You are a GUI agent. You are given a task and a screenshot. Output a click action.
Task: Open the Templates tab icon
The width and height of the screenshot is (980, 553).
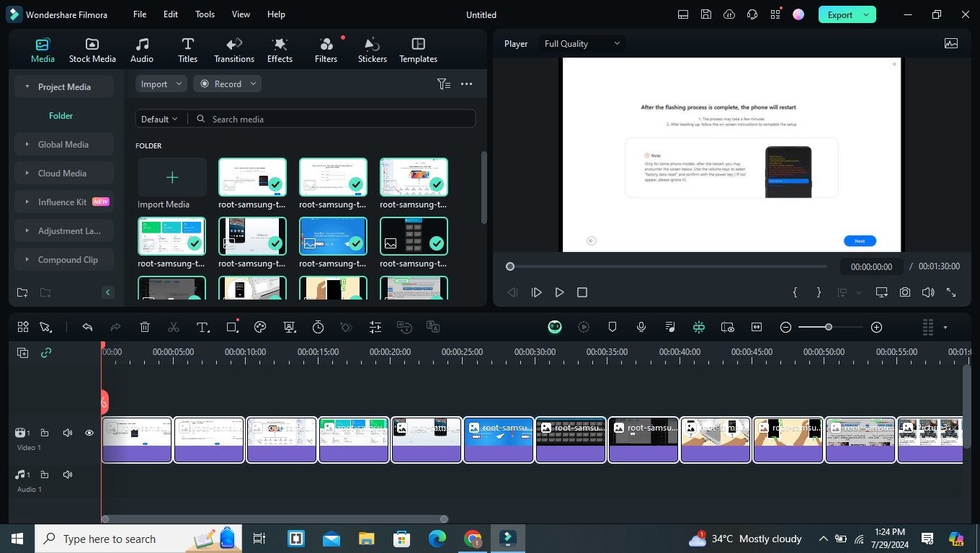pyautogui.click(x=419, y=44)
